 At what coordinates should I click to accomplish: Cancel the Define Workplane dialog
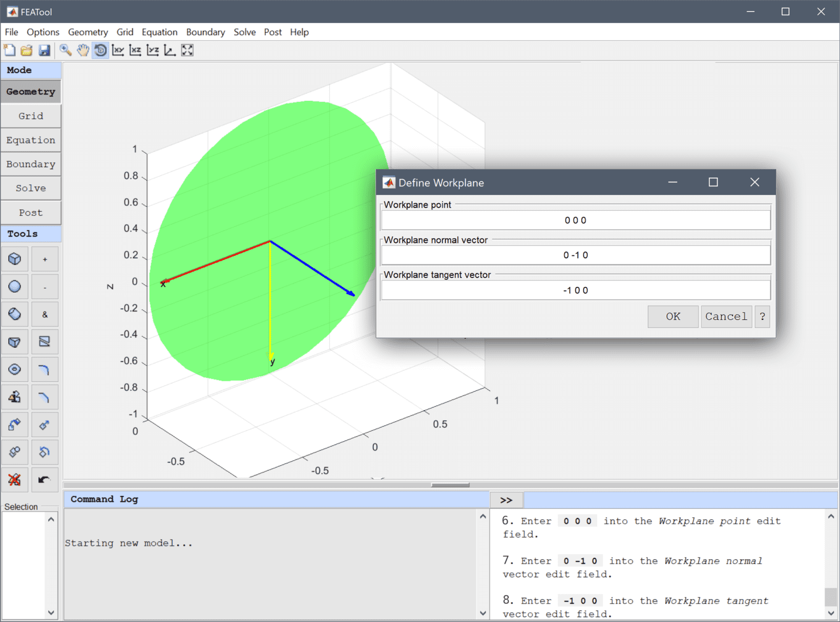pos(726,317)
